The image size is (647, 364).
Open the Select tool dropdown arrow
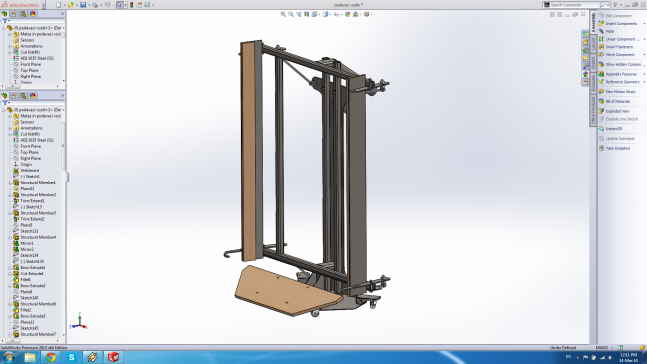click(x=125, y=5)
